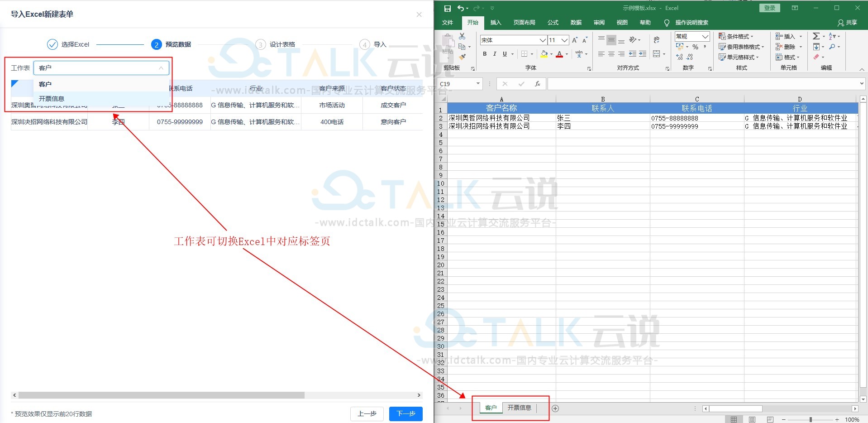Click the accounting number format icon

coord(680,47)
